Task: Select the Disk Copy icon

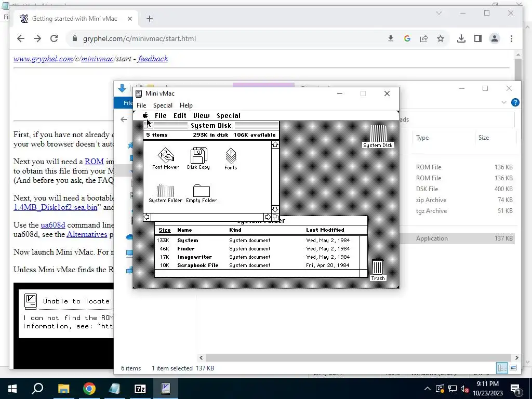Action: 198,158
